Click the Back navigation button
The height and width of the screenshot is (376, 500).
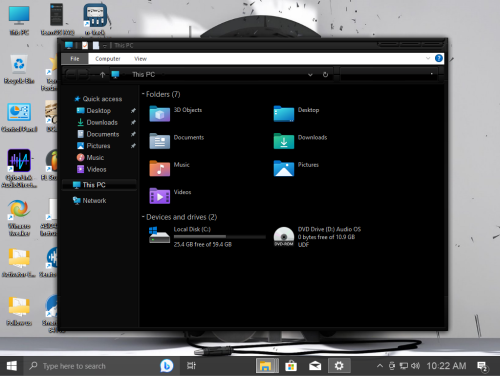point(70,75)
